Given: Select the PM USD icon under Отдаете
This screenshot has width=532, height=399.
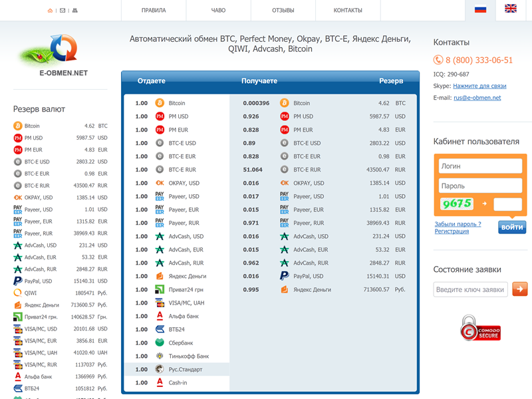Looking at the screenshot, I should 160,116.
